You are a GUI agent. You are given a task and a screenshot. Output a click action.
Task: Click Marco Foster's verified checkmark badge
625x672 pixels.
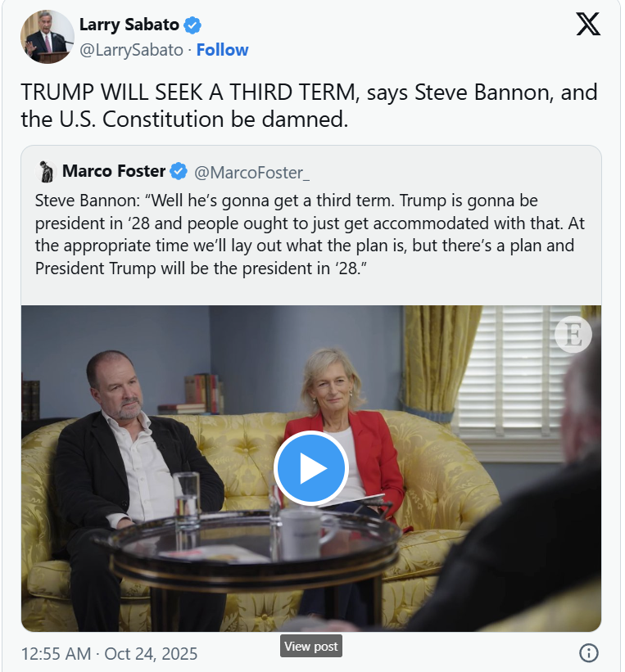(179, 171)
